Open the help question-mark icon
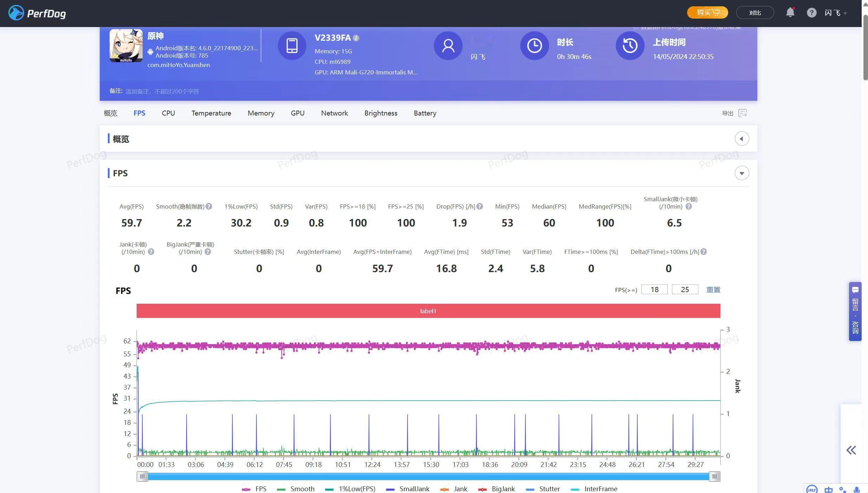This screenshot has height=493, width=868. [x=811, y=13]
